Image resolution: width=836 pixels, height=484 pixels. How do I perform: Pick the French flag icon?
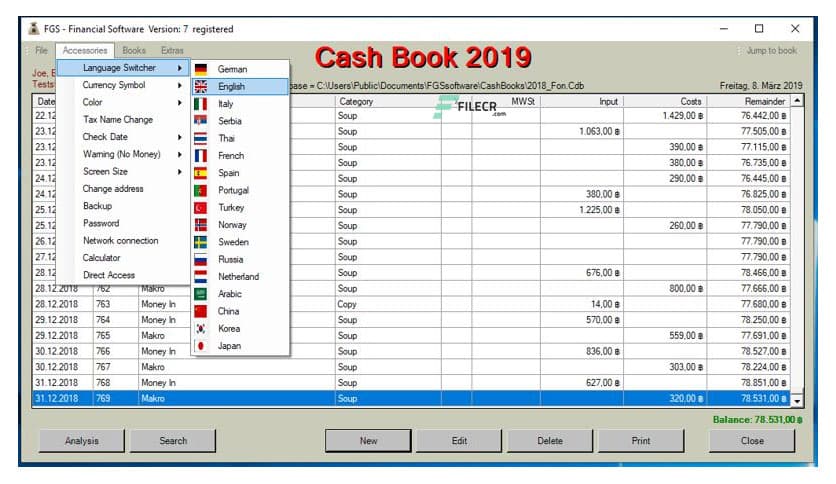(x=200, y=156)
